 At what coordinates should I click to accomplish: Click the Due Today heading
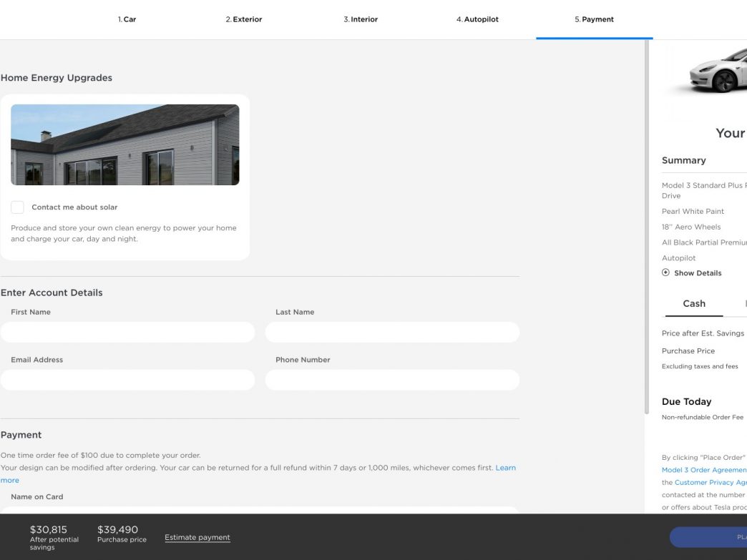click(686, 402)
